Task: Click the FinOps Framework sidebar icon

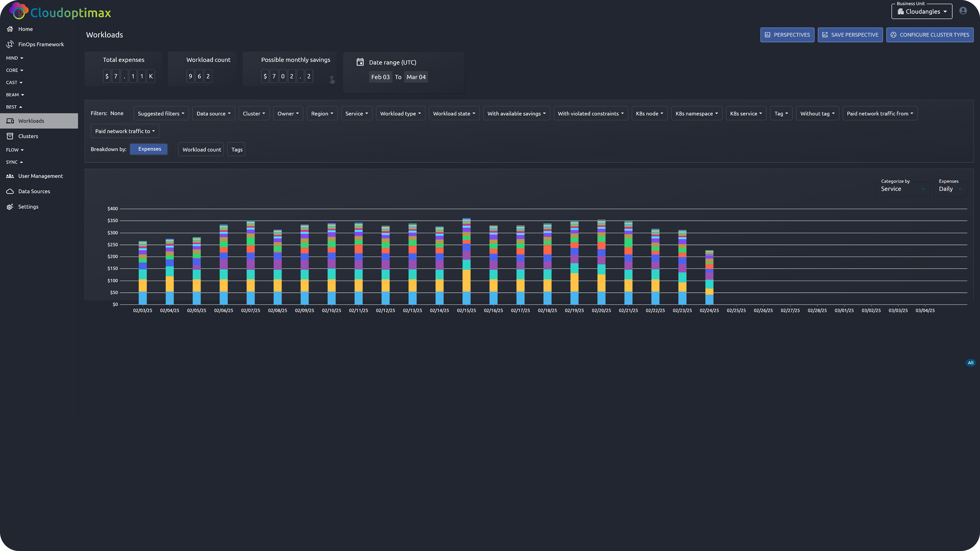Action: [x=10, y=44]
